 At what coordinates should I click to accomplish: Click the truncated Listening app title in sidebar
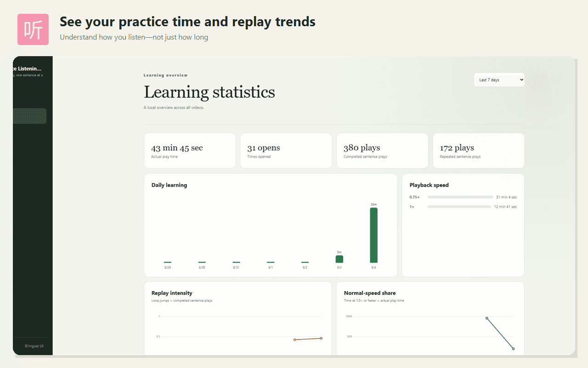click(x=27, y=69)
